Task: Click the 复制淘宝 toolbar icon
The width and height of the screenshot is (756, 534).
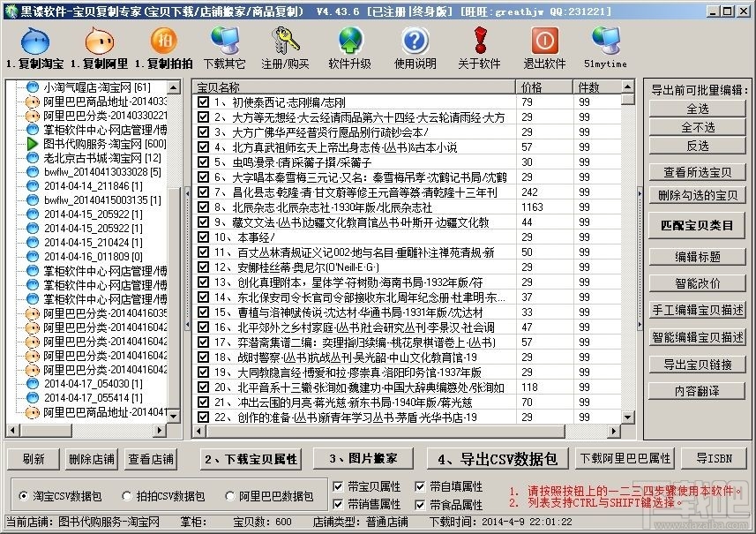Action: click(x=34, y=41)
